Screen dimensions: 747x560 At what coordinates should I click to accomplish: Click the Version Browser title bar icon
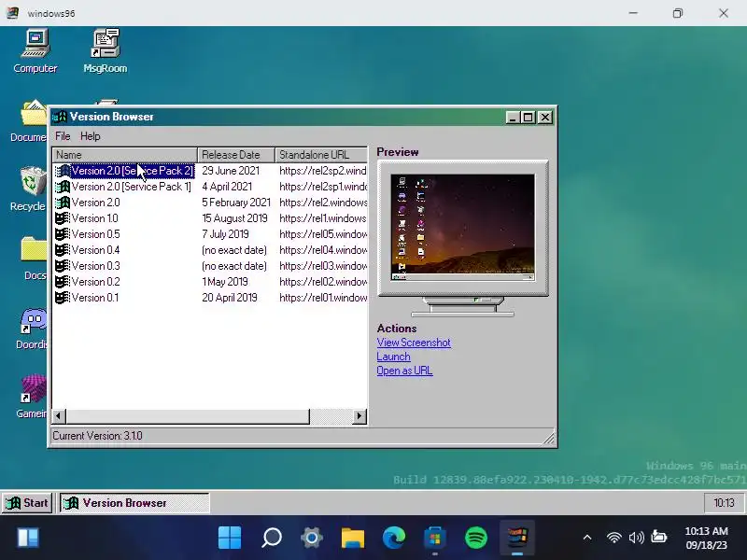coord(60,117)
